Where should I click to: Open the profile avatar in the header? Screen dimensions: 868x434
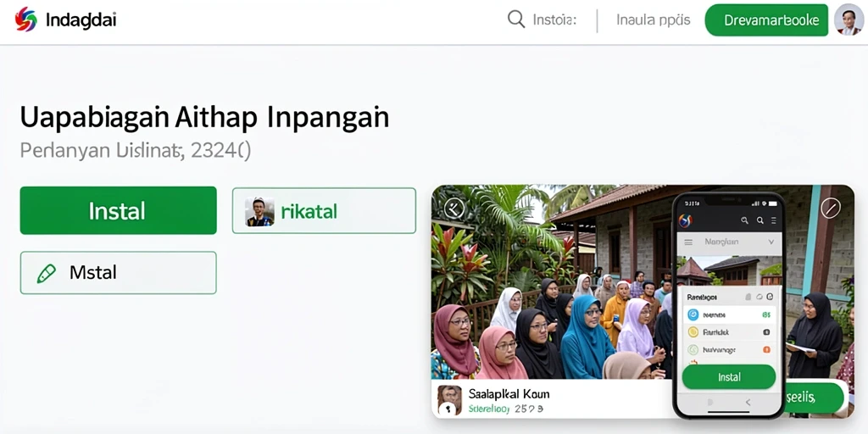[849, 20]
